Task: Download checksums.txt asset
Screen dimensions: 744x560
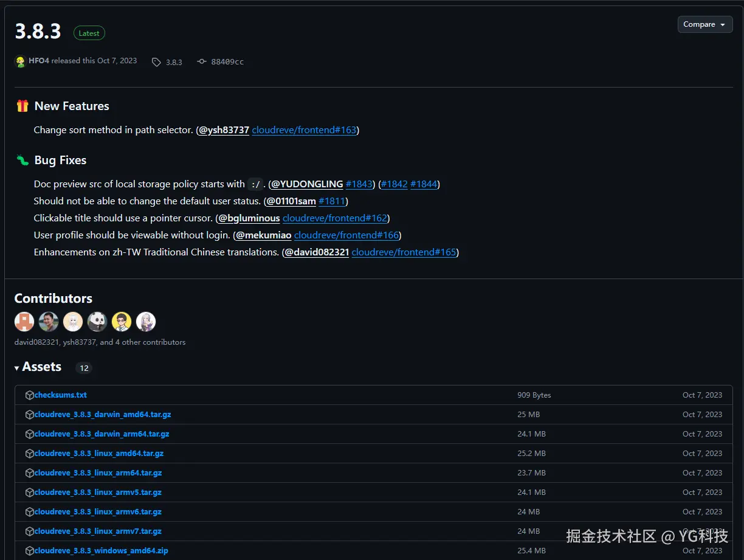Action: tap(61, 395)
